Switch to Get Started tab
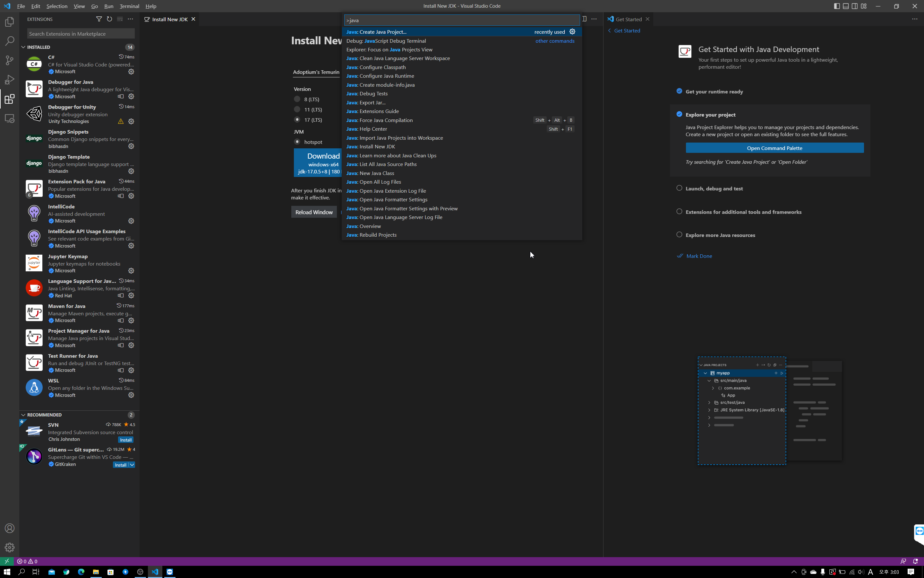 (629, 19)
